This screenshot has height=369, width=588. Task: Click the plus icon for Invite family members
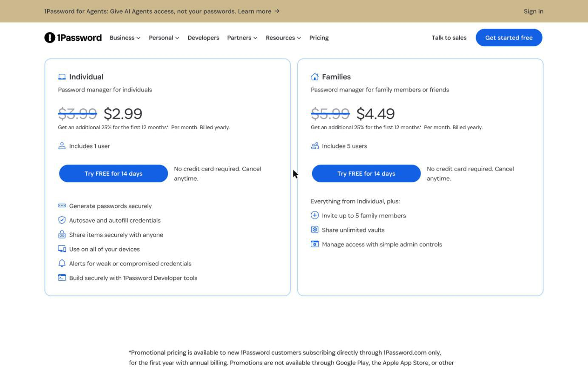point(315,216)
